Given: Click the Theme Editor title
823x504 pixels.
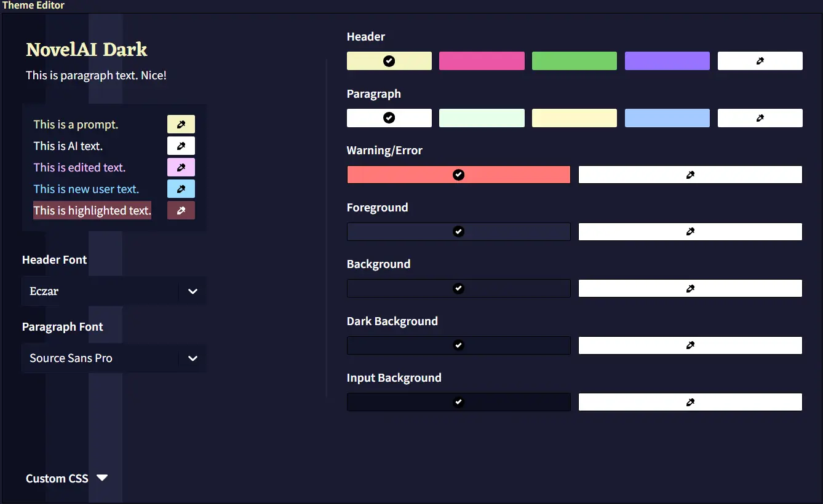Looking at the screenshot, I should (33, 5).
